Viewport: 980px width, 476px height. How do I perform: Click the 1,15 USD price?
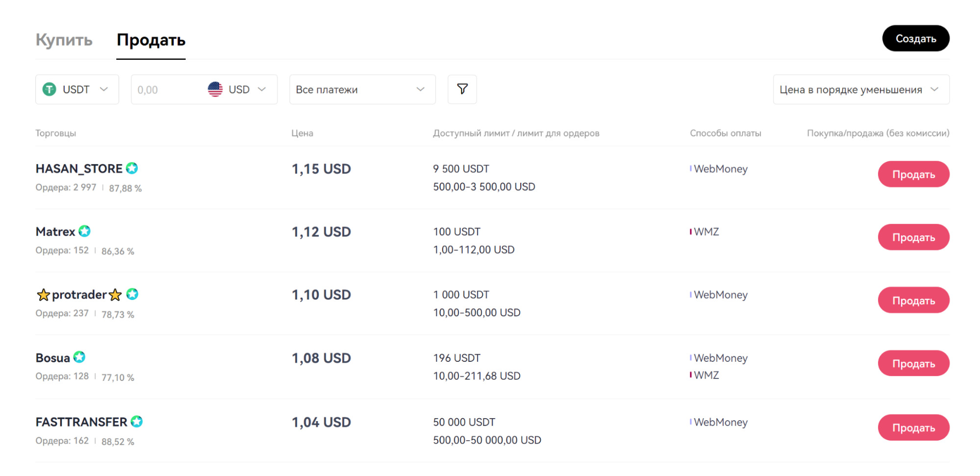point(321,169)
